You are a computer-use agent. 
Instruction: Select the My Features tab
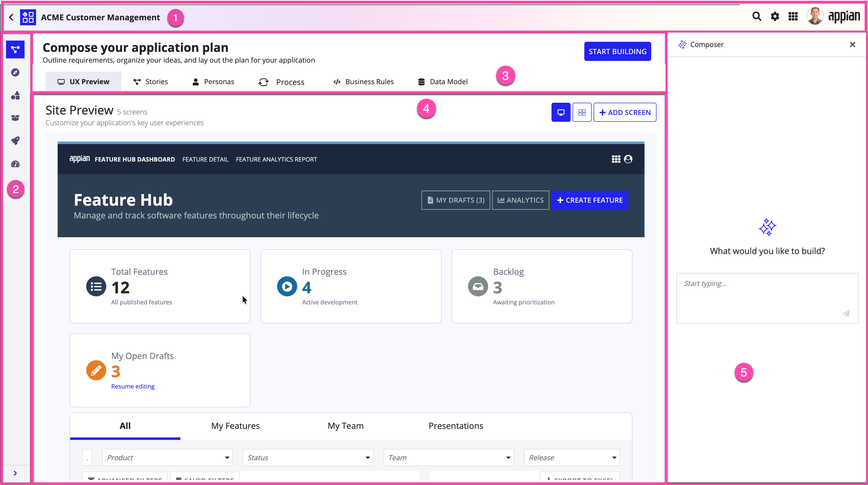[x=235, y=426]
